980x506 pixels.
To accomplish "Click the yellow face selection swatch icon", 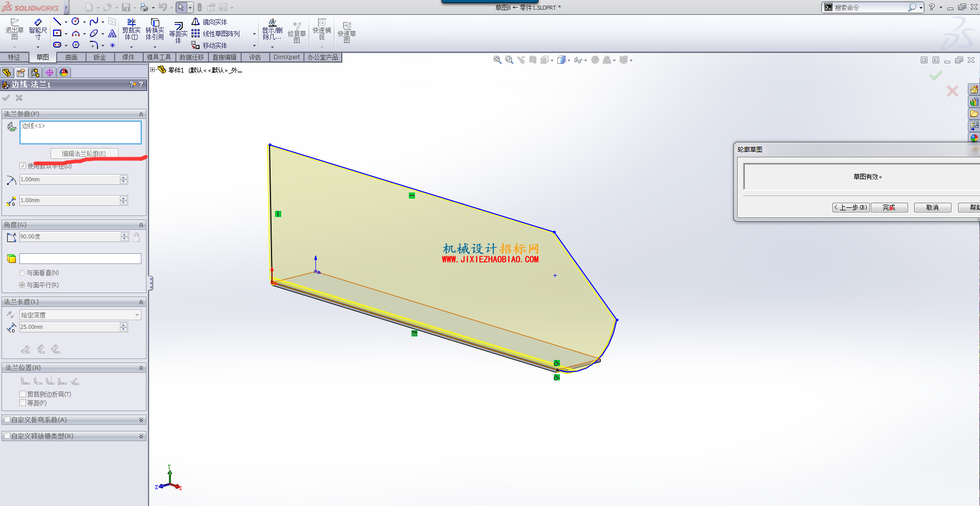I will tap(11, 259).
